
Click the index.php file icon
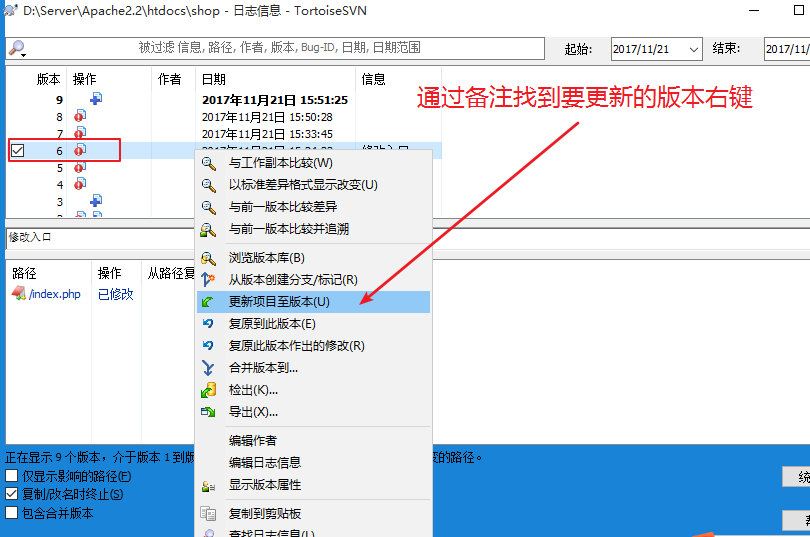click(x=18, y=294)
